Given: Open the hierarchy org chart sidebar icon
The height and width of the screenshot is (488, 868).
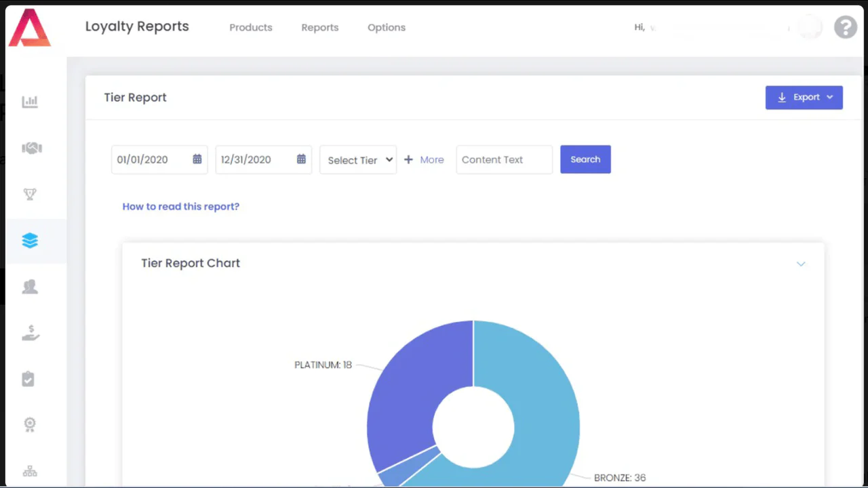Looking at the screenshot, I should click(30, 470).
